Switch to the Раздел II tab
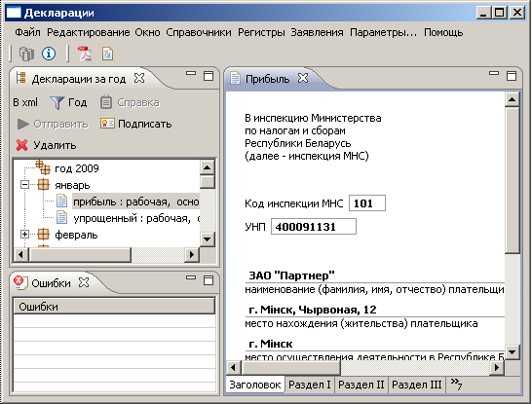The height and width of the screenshot is (404, 532). [361, 385]
